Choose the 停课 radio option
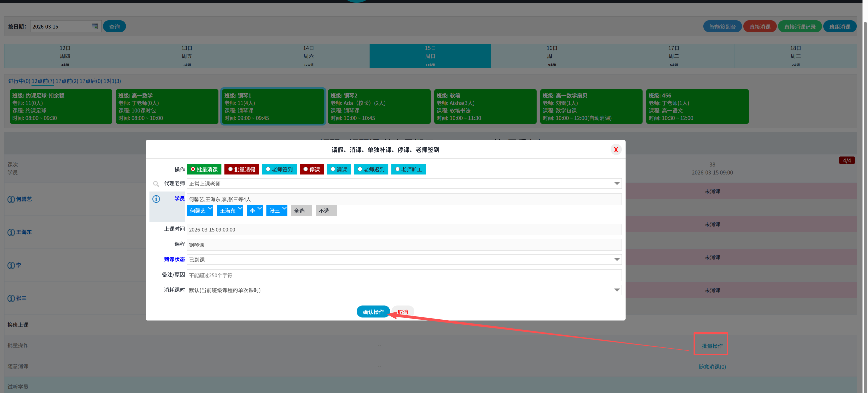The image size is (868, 393). (x=306, y=169)
